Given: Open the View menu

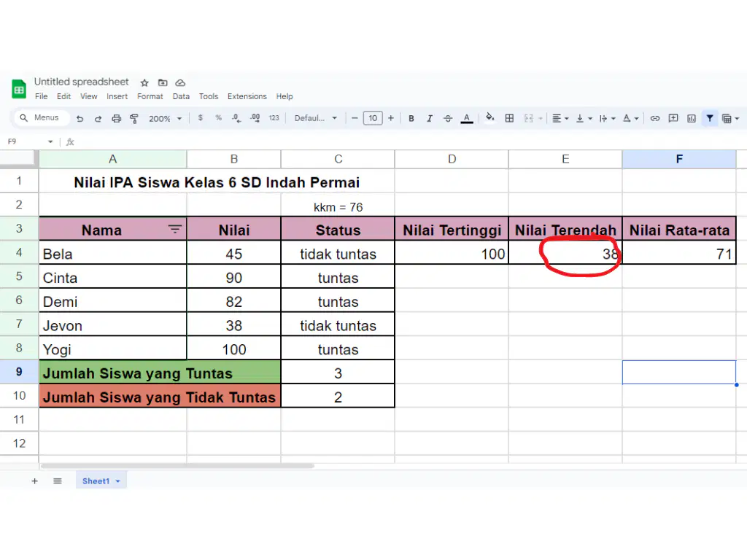Looking at the screenshot, I should (88, 96).
